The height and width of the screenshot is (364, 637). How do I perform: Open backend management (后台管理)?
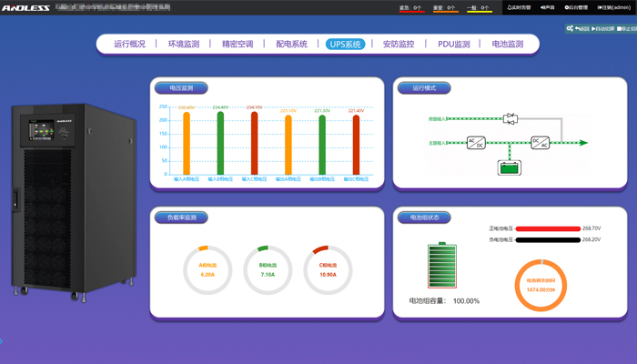576,7
